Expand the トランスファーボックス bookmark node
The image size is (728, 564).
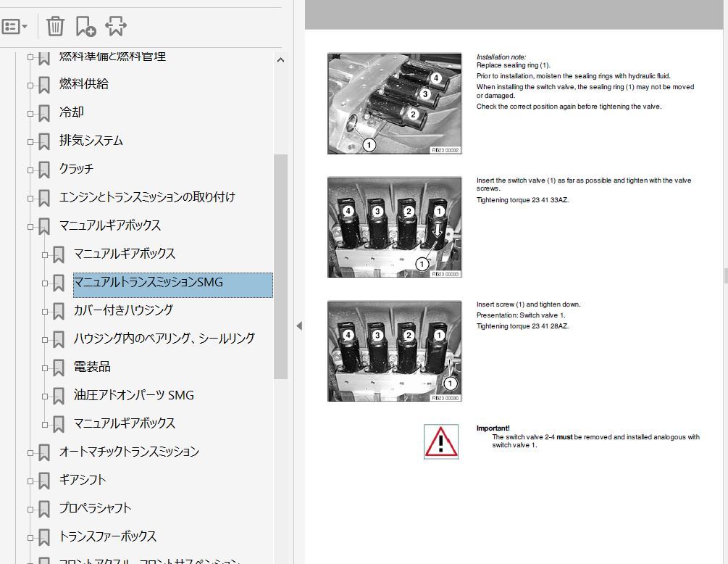pyautogui.click(x=30, y=538)
